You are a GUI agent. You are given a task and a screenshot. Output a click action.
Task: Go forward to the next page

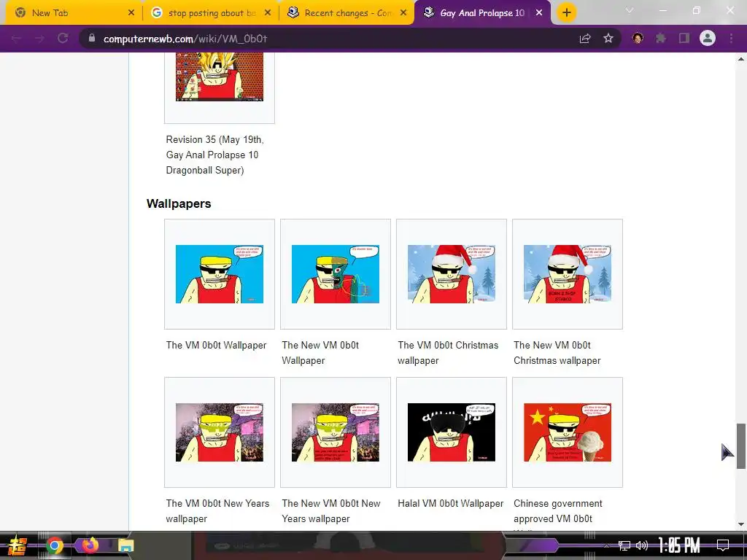pos(39,39)
